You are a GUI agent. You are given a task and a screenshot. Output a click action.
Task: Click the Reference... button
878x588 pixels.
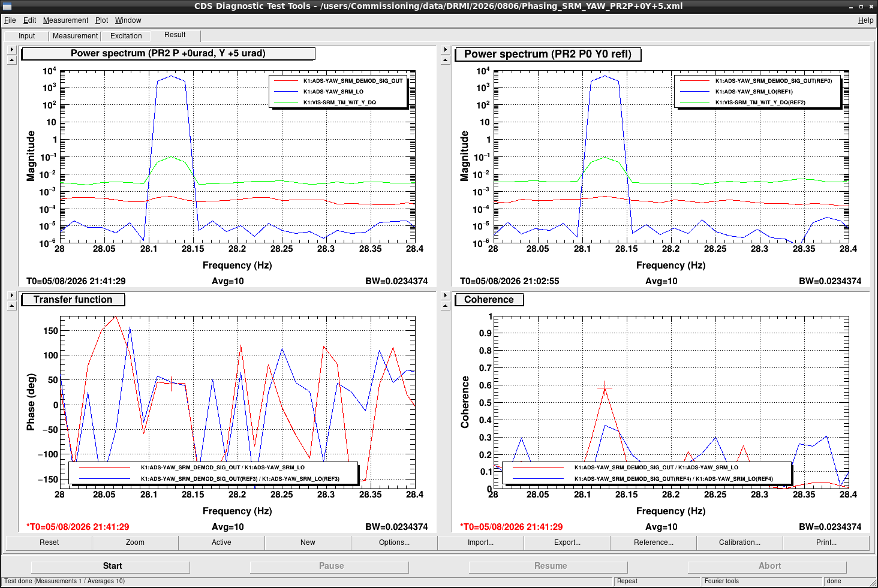pos(653,542)
